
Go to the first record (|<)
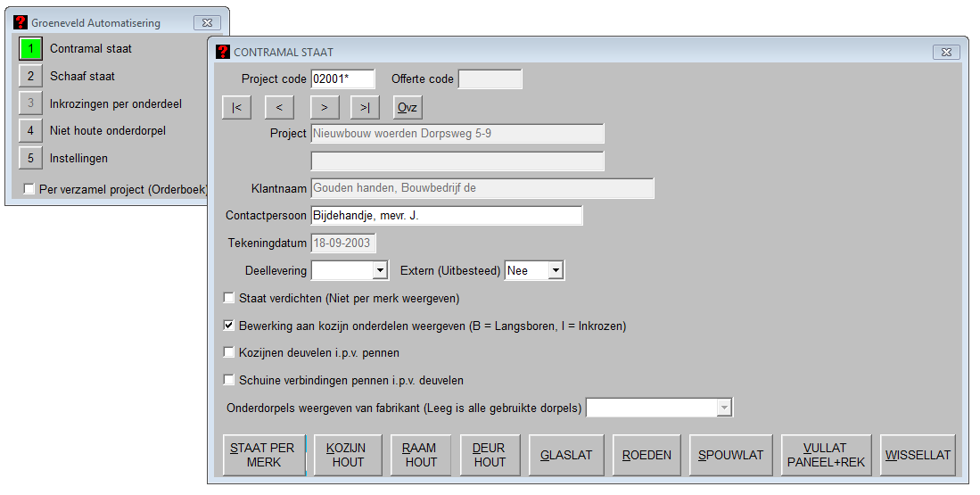tap(236, 108)
